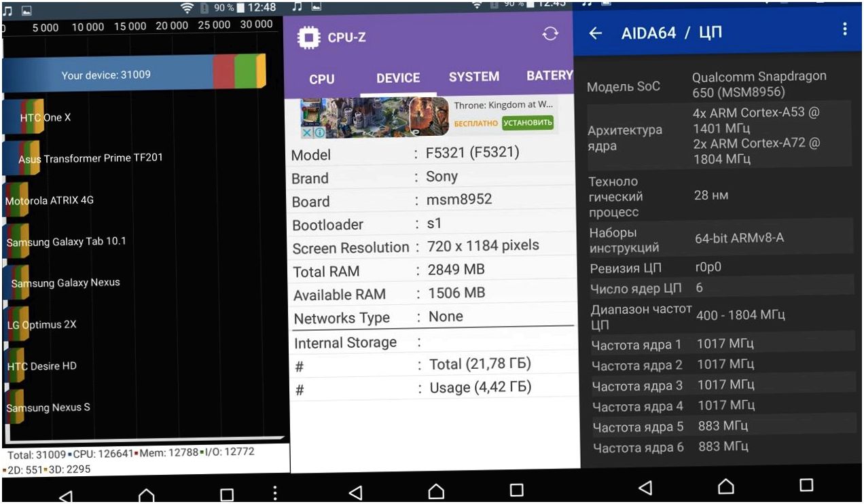Tap the Model value 'F5321 (F5321)'
The image size is (864, 504).
tap(472, 153)
